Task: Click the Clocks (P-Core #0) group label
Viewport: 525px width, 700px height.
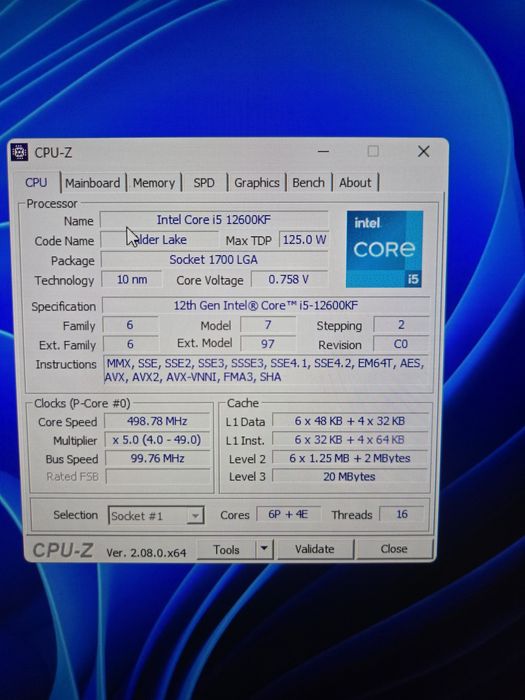Action: [82, 404]
